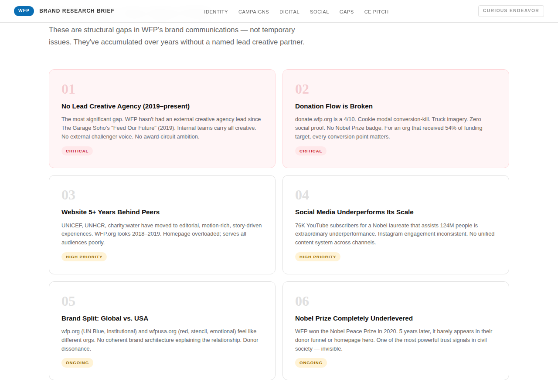
Task: Click the CRITICAL badge on Donation Flow card
Action: tap(311, 151)
